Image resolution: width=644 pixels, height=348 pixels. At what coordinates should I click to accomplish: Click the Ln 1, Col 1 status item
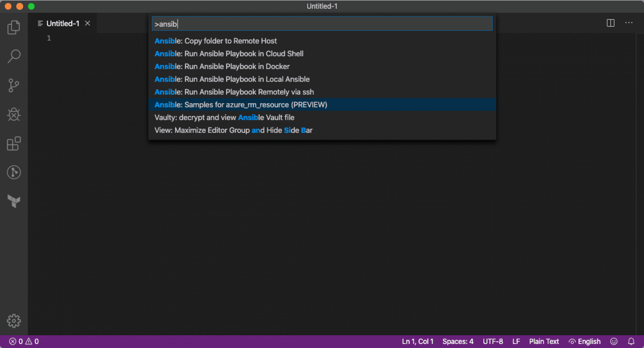tap(418, 341)
